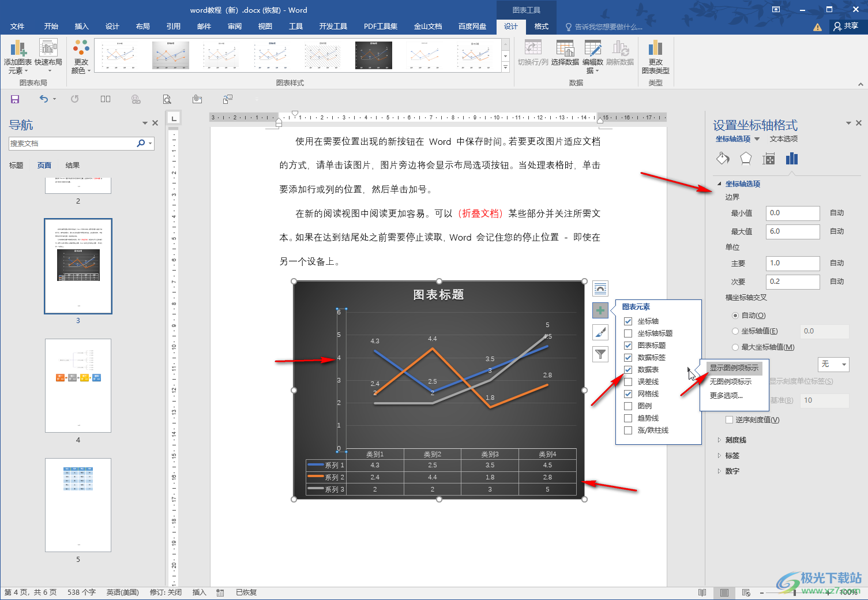
Task: Click the Chart Elements plus button
Action: coord(600,310)
